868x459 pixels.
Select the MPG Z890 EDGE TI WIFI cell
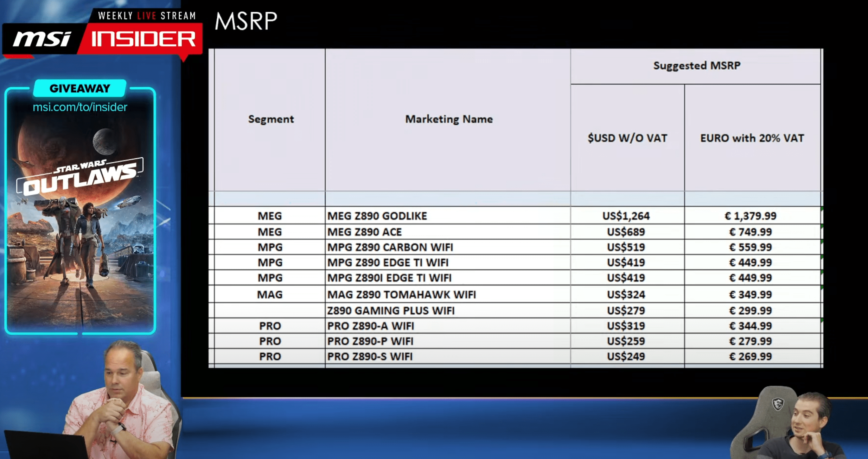click(448, 262)
